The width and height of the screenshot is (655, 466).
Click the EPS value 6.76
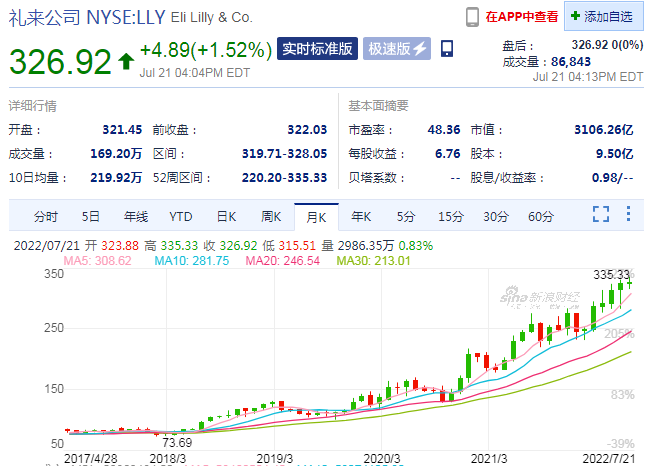pyautogui.click(x=448, y=154)
